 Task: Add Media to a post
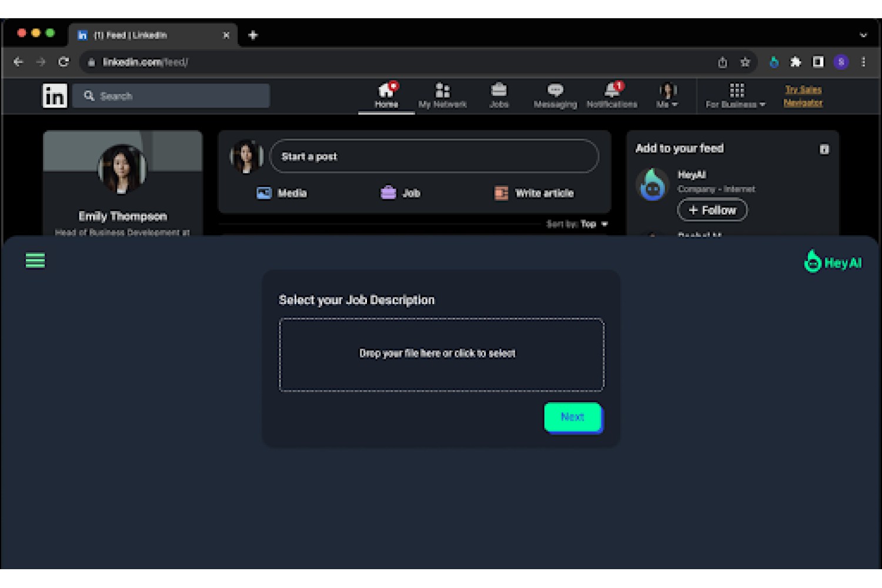click(282, 193)
